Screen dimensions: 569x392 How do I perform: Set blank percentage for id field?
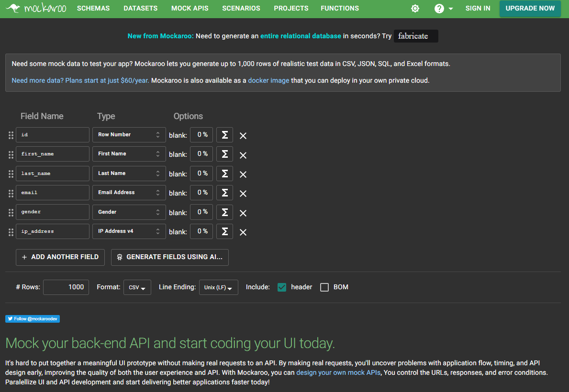coord(201,135)
